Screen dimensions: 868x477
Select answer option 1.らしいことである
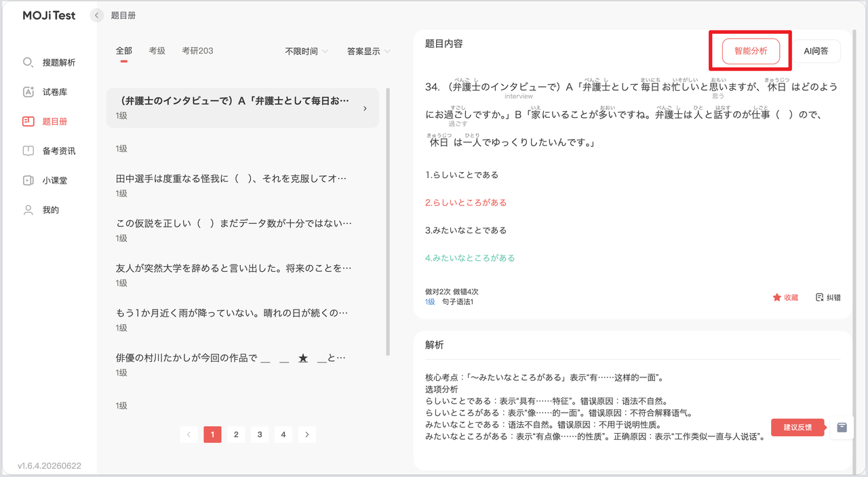click(x=462, y=175)
